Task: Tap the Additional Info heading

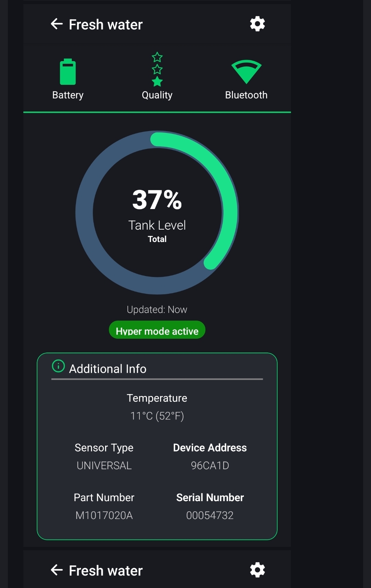Action: pos(108,369)
